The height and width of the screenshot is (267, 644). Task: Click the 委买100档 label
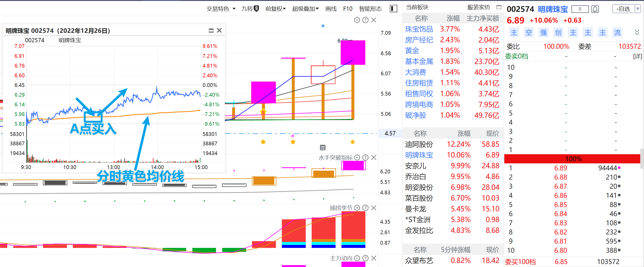[x=520, y=262]
